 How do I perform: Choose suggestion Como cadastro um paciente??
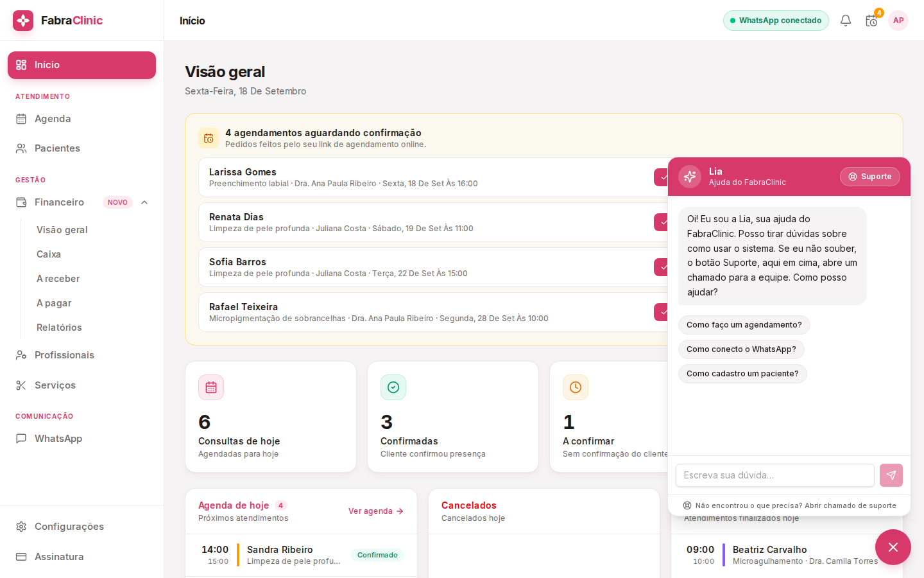click(742, 374)
